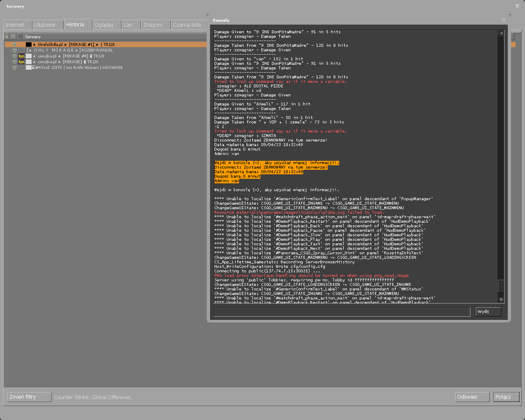Click the Zmień filtry button
Image resolution: width=525 pixels, height=420 pixels.
coord(29,397)
